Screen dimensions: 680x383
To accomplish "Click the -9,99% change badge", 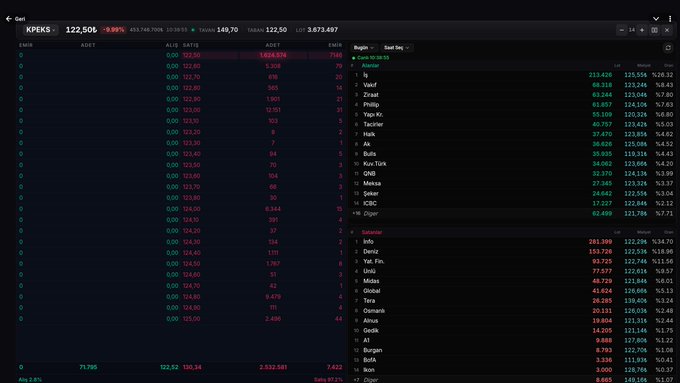I will [x=113, y=30].
